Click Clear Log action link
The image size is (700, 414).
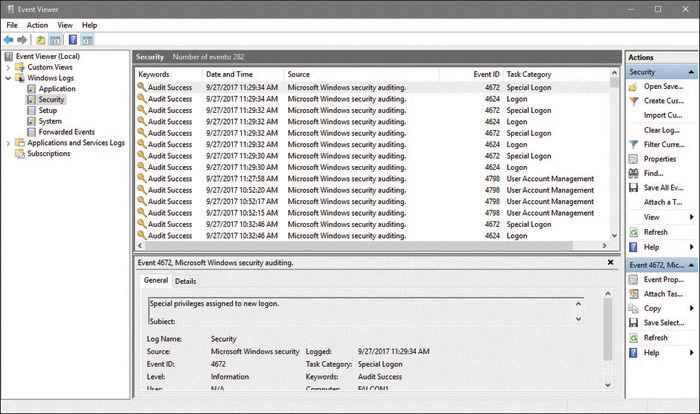click(662, 130)
